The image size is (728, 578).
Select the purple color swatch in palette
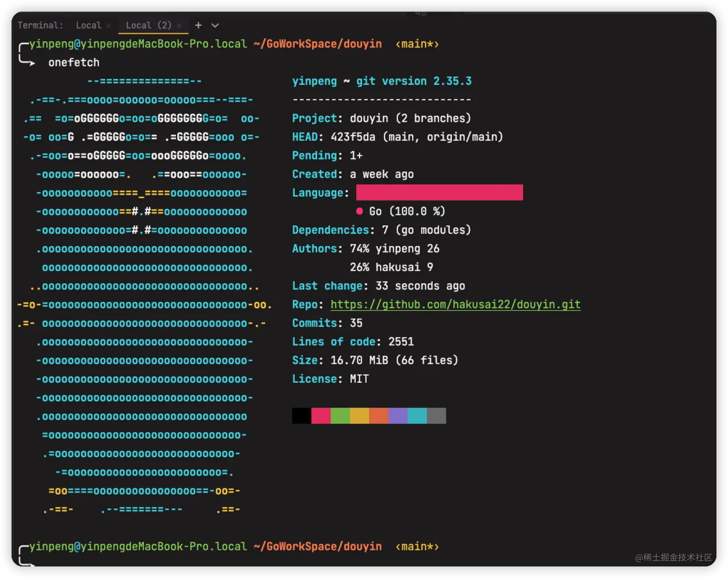(x=398, y=416)
